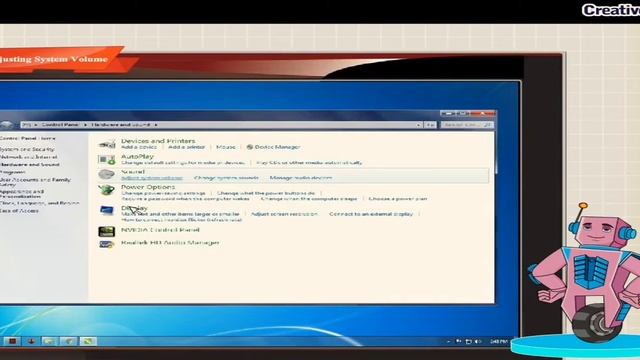Viewport: 640px width, 360px height.
Task: Expand the arrow after Hardware and Sound breadcrumb
Action: tap(156, 125)
